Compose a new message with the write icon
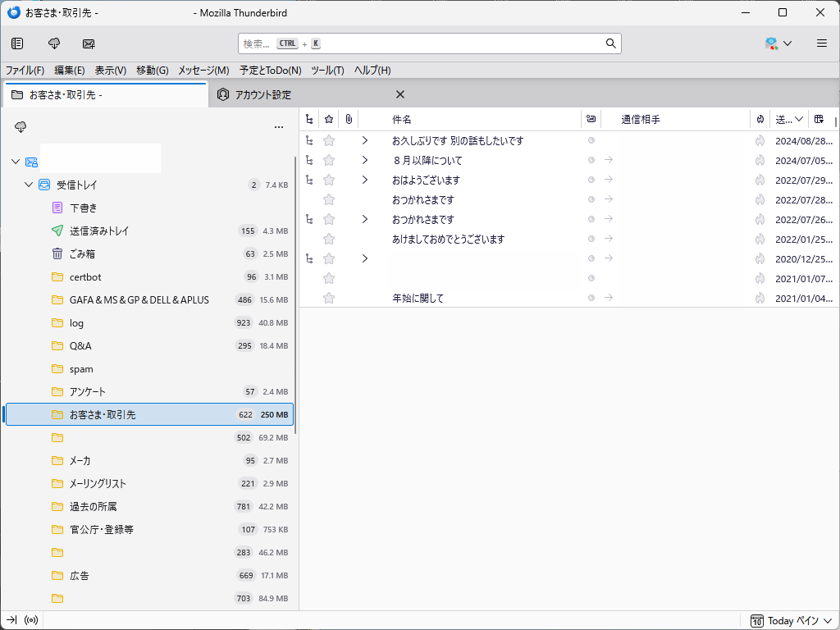This screenshot has height=630, width=840. point(89,43)
